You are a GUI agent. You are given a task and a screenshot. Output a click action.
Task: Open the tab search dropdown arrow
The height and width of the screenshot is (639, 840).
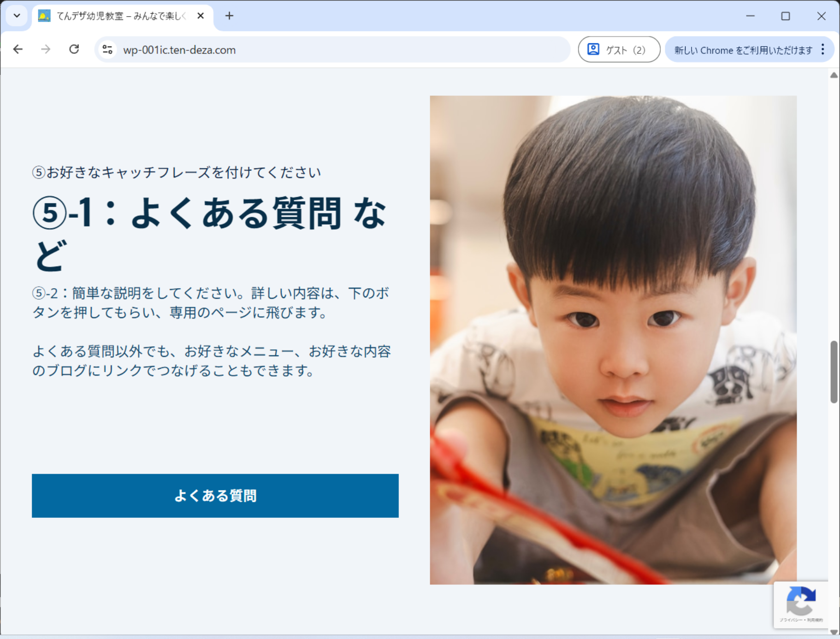17,16
